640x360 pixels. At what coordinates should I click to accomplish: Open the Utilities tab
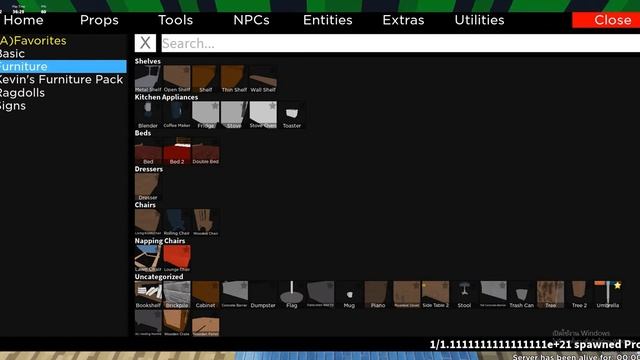pyautogui.click(x=480, y=20)
